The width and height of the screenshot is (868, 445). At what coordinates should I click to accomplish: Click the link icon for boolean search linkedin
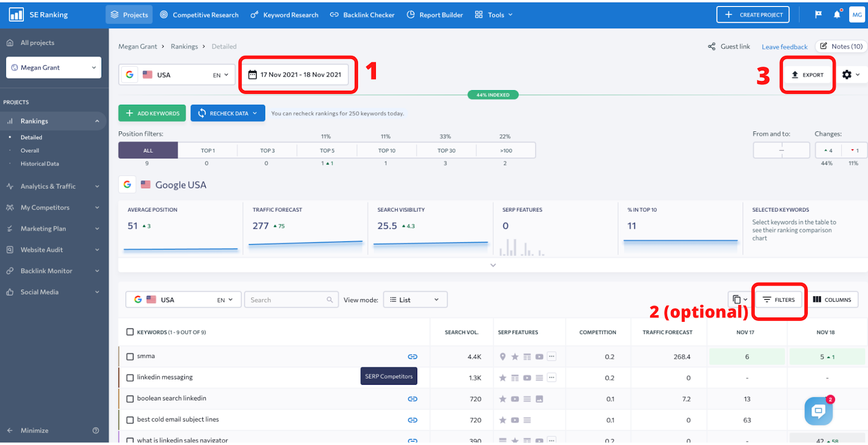[x=413, y=399]
